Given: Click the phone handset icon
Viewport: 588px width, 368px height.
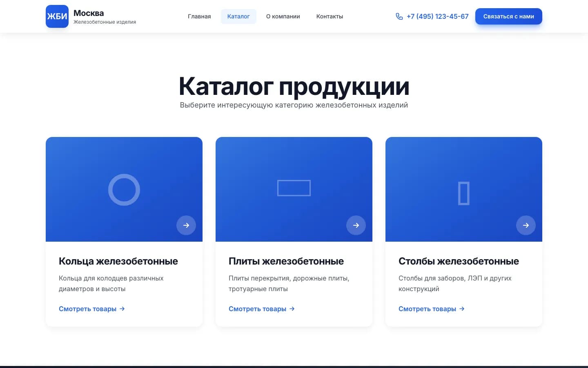Looking at the screenshot, I should pos(399,16).
